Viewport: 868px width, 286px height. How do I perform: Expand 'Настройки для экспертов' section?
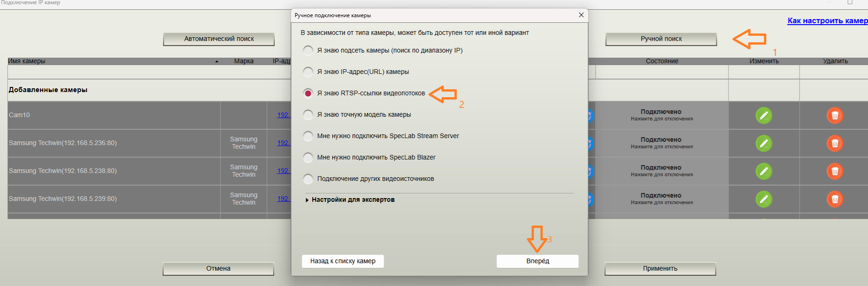(350, 200)
